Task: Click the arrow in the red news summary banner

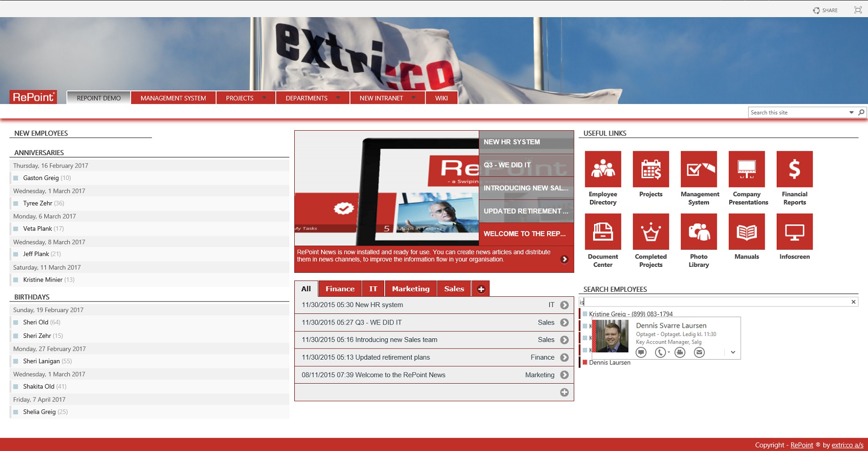Action: (x=564, y=259)
